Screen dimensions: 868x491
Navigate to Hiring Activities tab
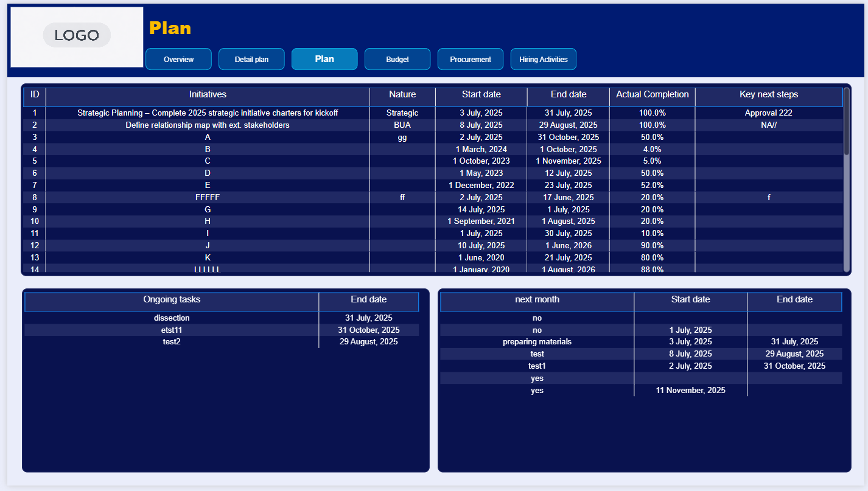[x=543, y=60]
